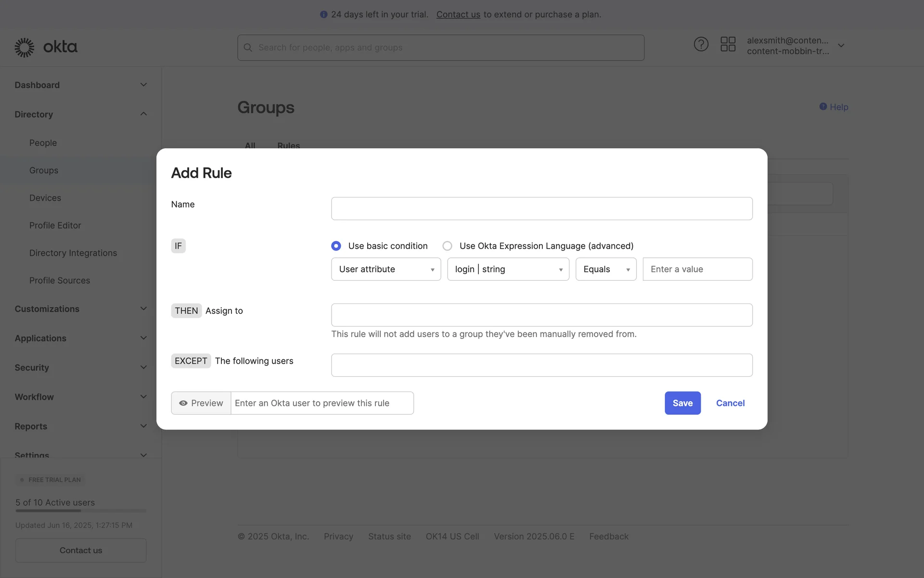Click the Help link icon on Groups page
Image resolution: width=924 pixels, height=578 pixels.
(823, 106)
